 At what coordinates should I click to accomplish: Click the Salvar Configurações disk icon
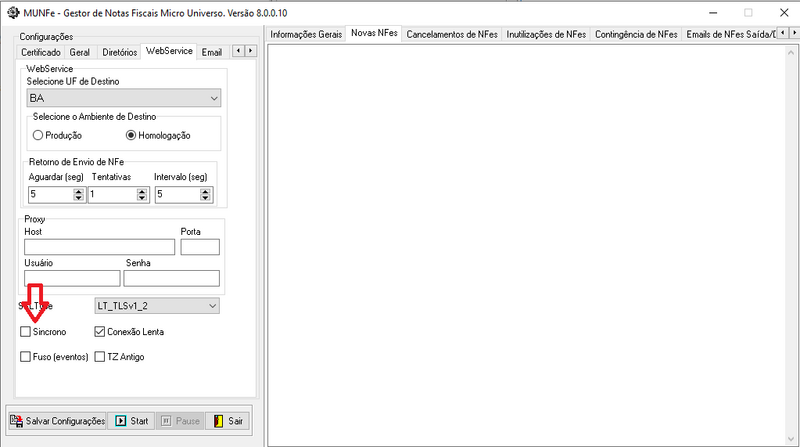click(x=17, y=421)
